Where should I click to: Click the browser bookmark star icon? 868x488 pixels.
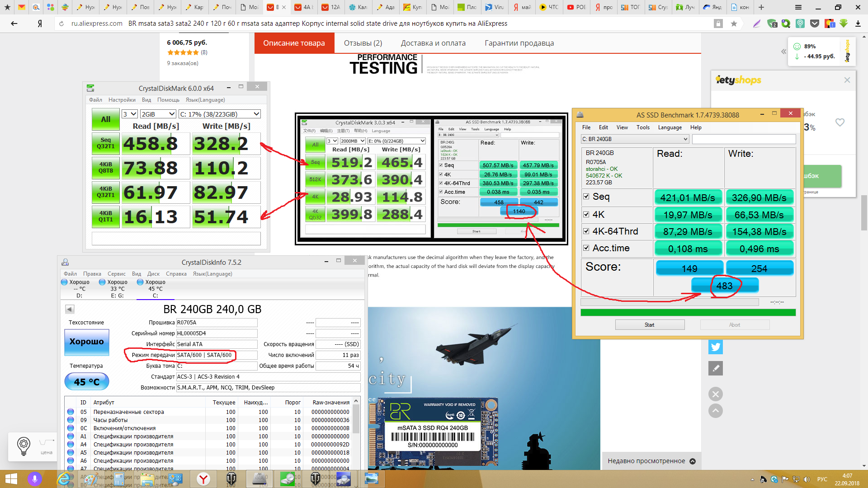click(x=734, y=23)
